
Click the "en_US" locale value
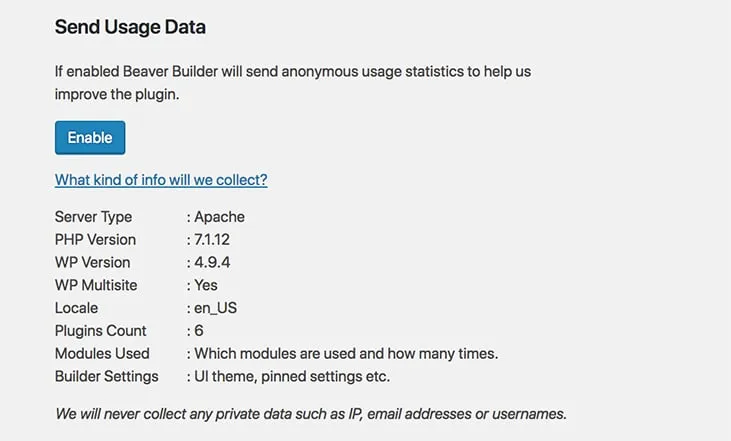pyautogui.click(x=216, y=308)
